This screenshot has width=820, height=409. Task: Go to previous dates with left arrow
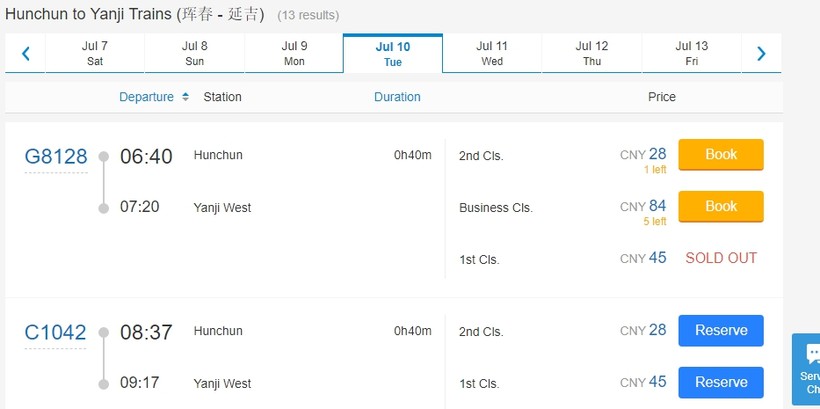point(26,54)
